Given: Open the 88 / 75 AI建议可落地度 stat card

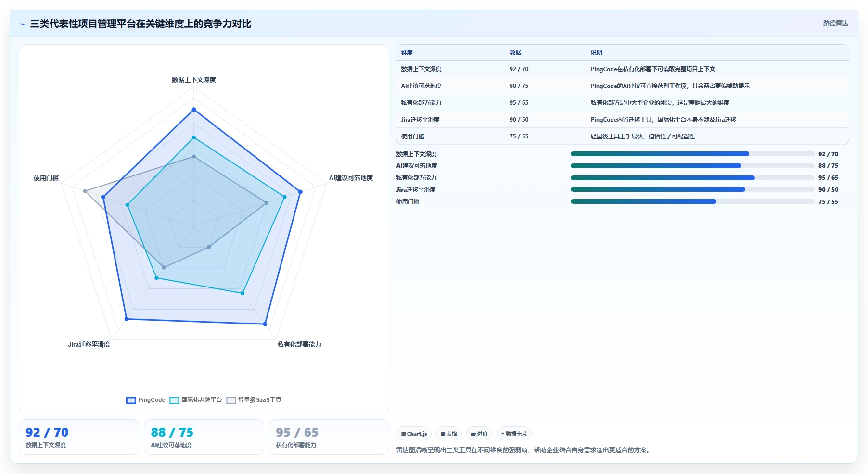Looking at the screenshot, I should click(x=204, y=437).
